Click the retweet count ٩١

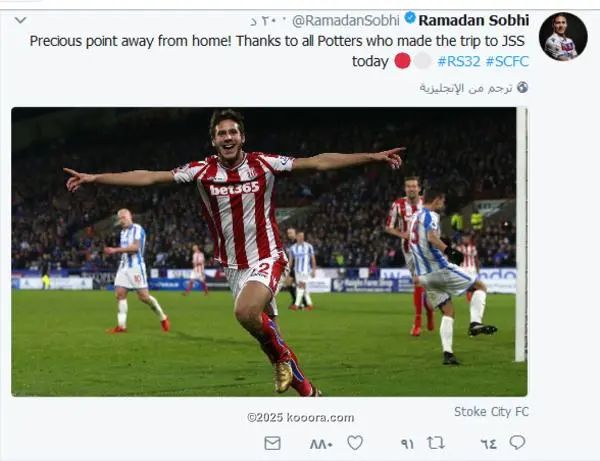407,444
